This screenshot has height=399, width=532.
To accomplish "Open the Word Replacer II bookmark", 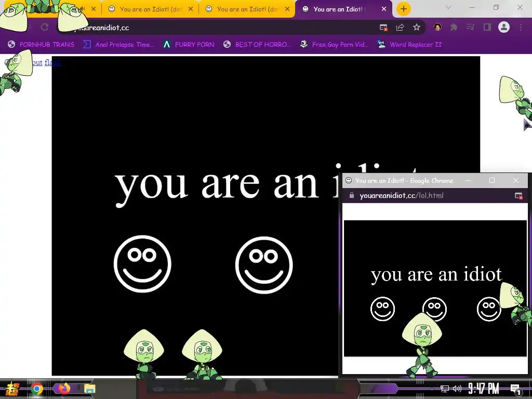I will 410,45.
